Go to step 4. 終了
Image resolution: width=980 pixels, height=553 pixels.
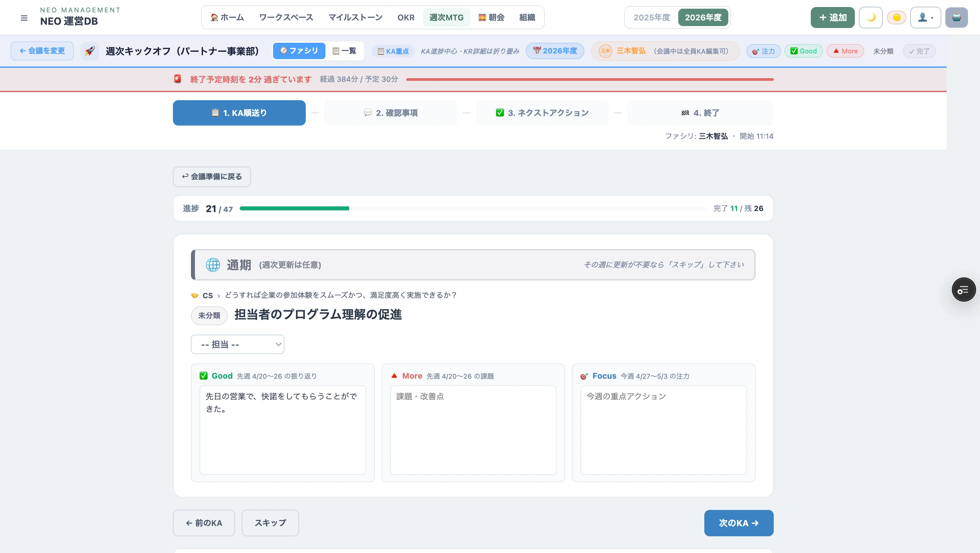pyautogui.click(x=700, y=113)
